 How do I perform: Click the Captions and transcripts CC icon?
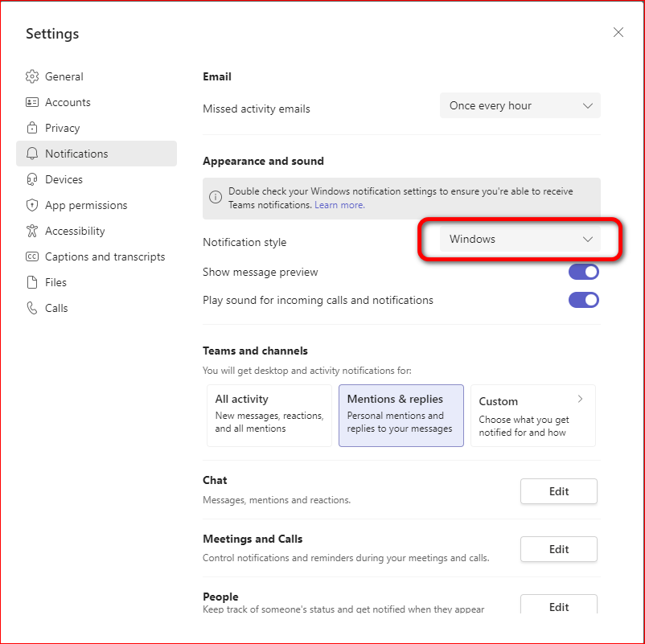click(32, 256)
